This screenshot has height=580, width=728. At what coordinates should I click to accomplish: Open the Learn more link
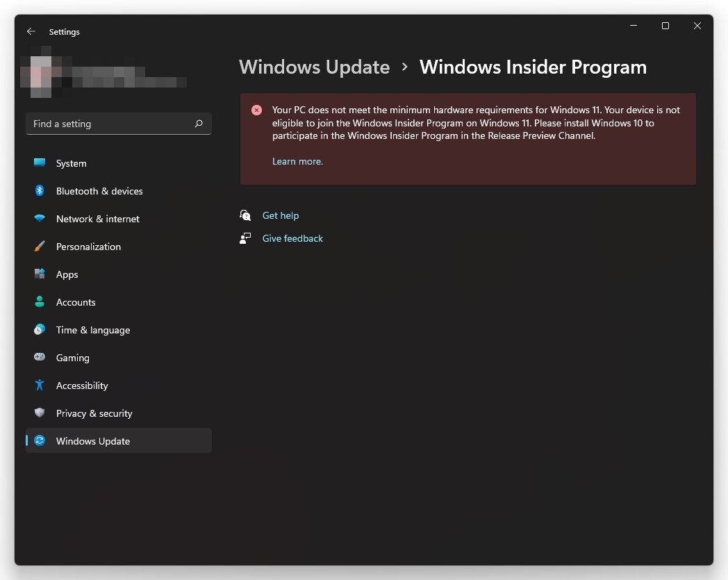pyautogui.click(x=297, y=161)
